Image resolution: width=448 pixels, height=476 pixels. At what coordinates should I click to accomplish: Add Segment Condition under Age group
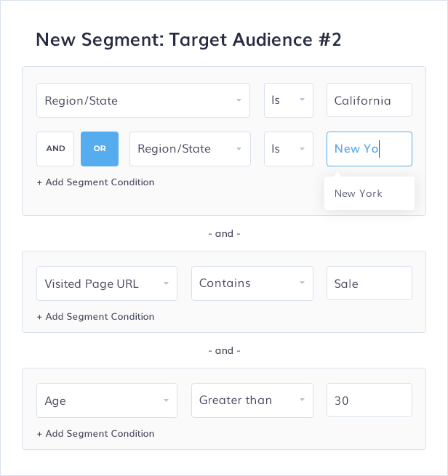click(95, 434)
